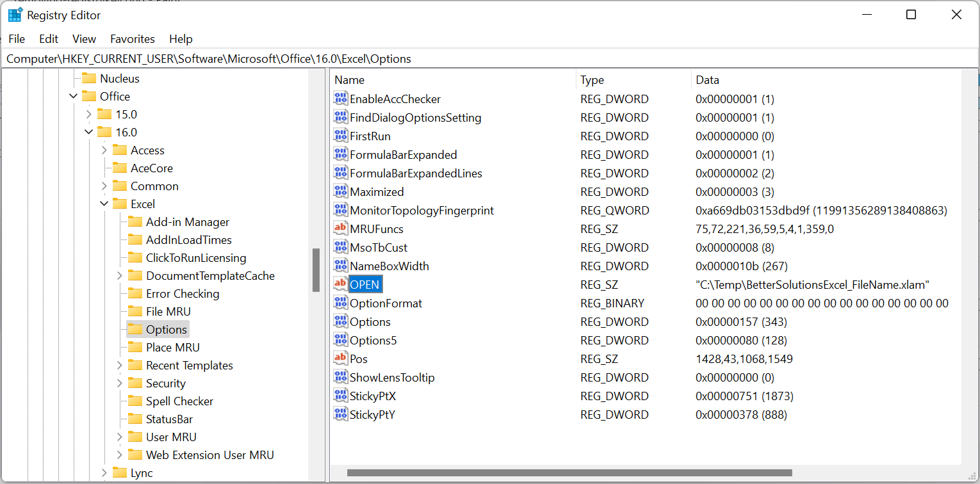This screenshot has width=980, height=484.
Task: Collapse the Office key node
Action: pos(73,97)
